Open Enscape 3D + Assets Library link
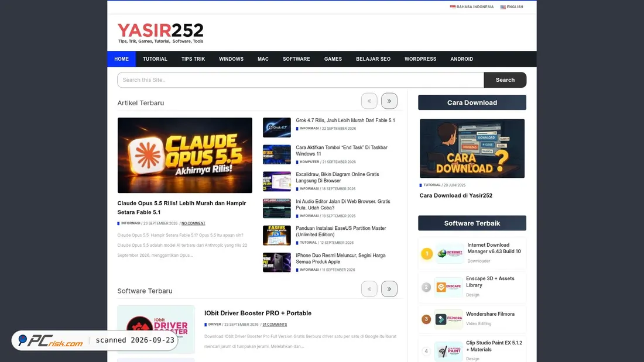 click(x=490, y=281)
